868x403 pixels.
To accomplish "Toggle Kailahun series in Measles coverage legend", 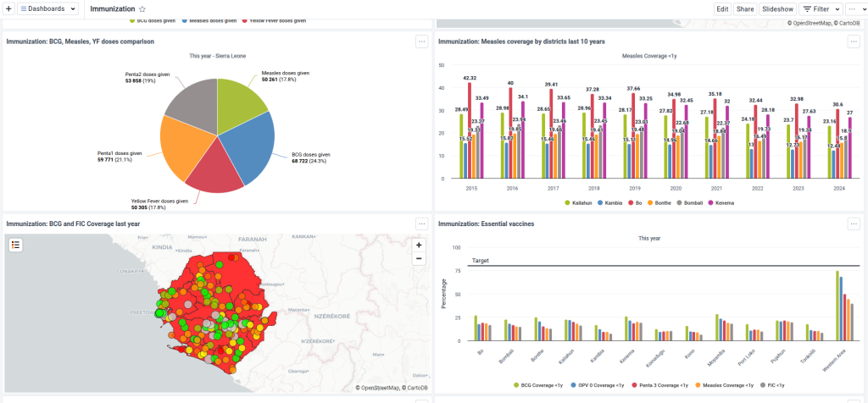I will tap(578, 203).
